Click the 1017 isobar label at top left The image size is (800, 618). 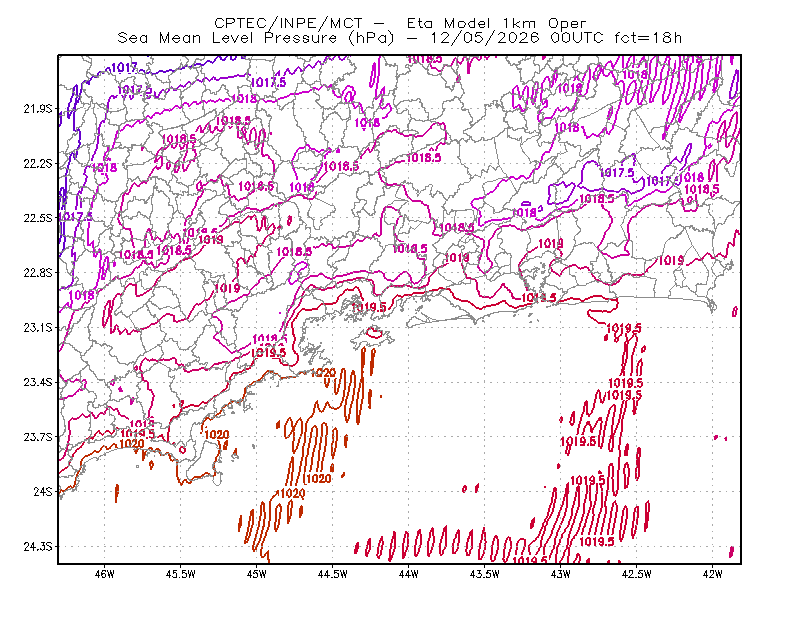pyautogui.click(x=123, y=67)
